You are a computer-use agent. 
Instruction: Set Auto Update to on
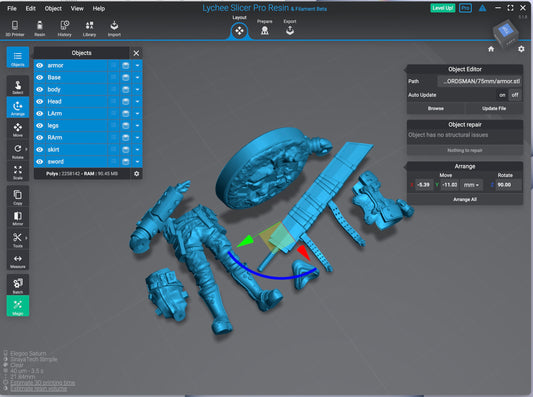pyautogui.click(x=502, y=95)
